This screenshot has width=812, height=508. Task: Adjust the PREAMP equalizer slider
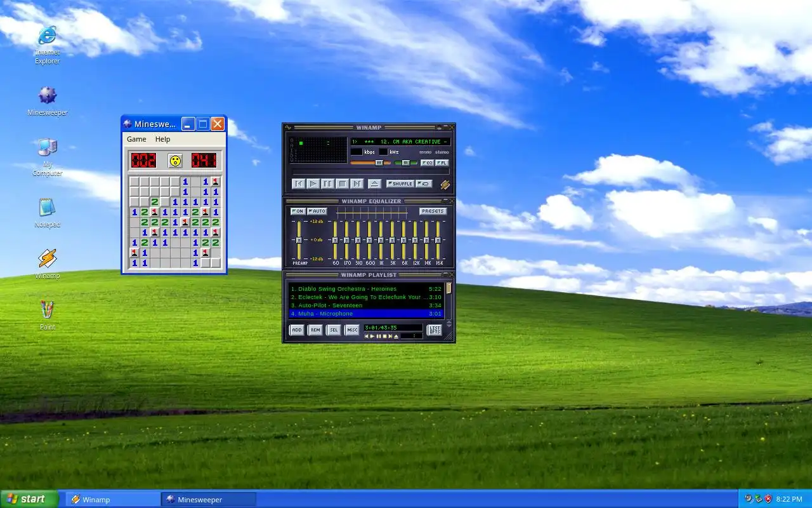(x=299, y=240)
